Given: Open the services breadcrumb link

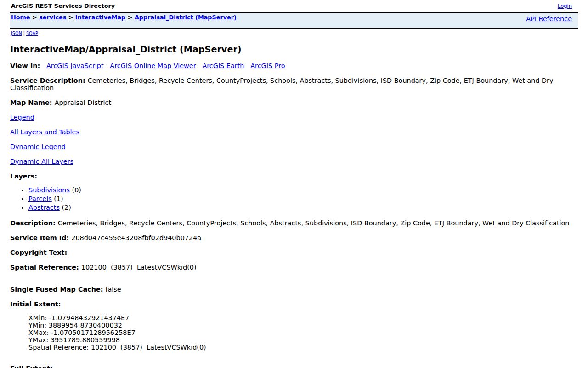Looking at the screenshot, I should tap(53, 17).
